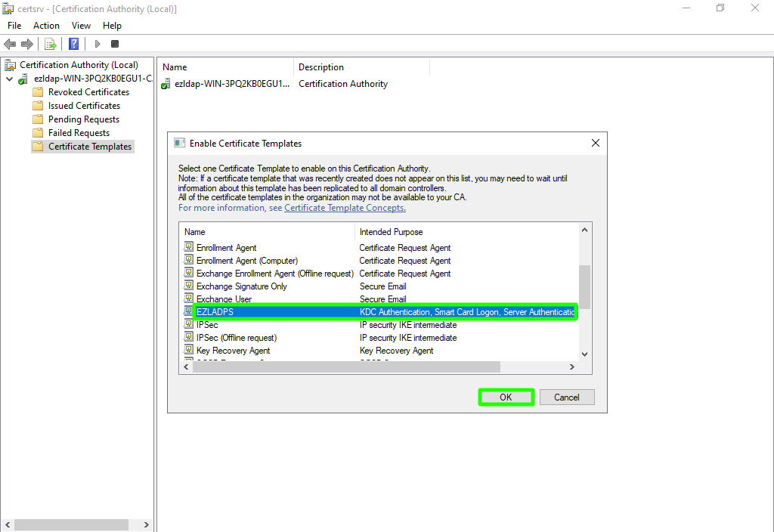The height and width of the screenshot is (532, 774).
Task: Select Pending Requests in the tree
Action: (x=83, y=119)
